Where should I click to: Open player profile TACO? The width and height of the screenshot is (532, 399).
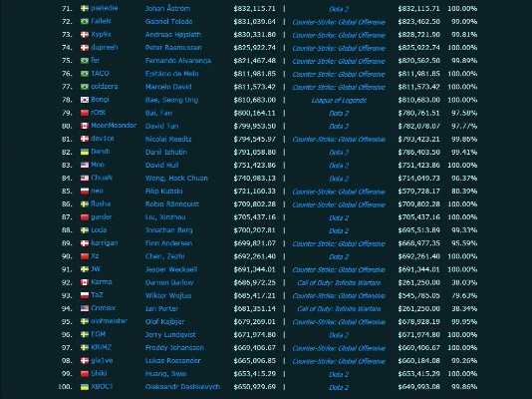100,74
